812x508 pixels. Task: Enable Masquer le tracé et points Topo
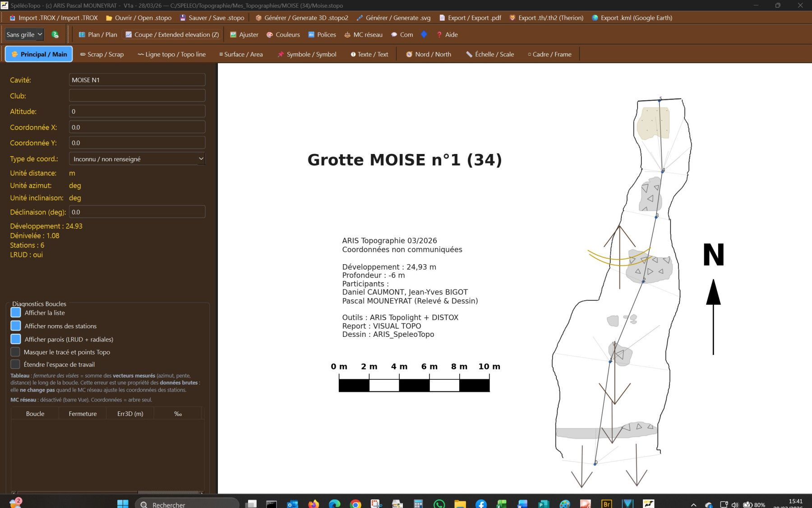pyautogui.click(x=15, y=352)
